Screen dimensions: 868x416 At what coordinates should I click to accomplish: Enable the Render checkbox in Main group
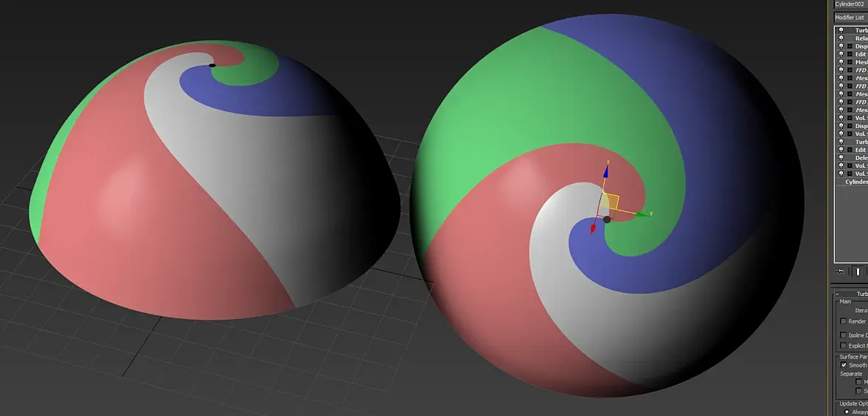[843, 321]
